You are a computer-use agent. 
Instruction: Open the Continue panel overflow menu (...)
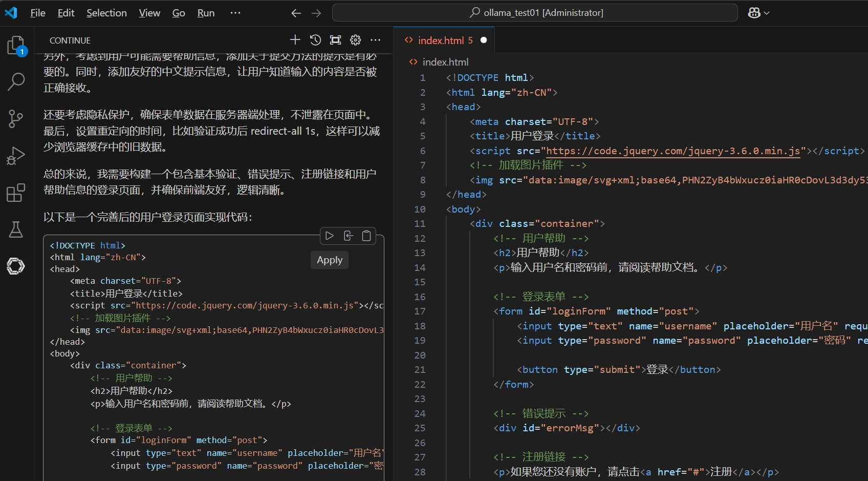(x=376, y=39)
